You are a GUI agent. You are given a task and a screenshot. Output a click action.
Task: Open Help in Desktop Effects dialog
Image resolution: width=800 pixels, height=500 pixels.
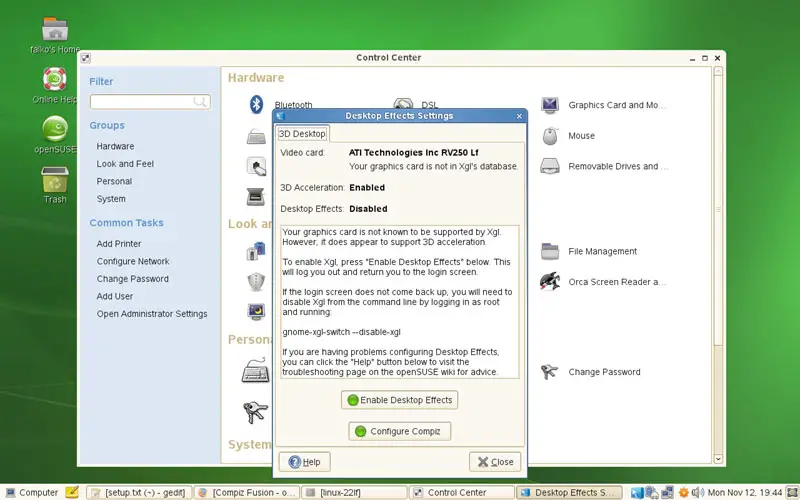click(x=305, y=462)
